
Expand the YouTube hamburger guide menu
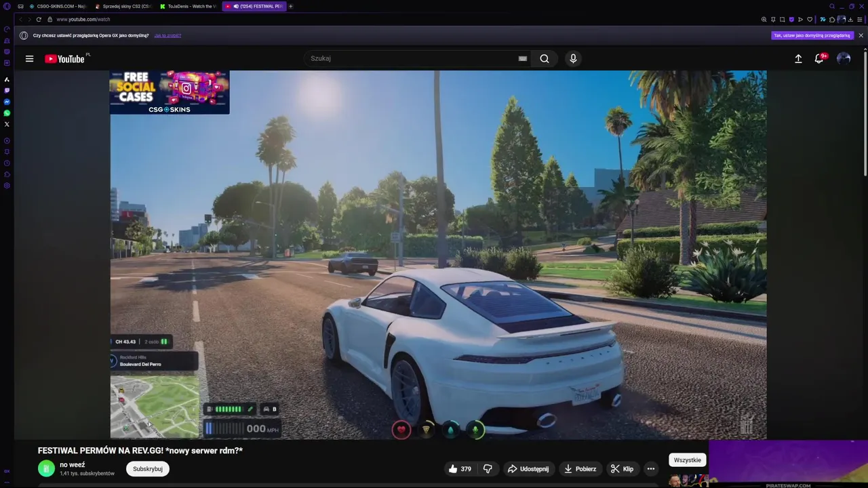point(29,59)
